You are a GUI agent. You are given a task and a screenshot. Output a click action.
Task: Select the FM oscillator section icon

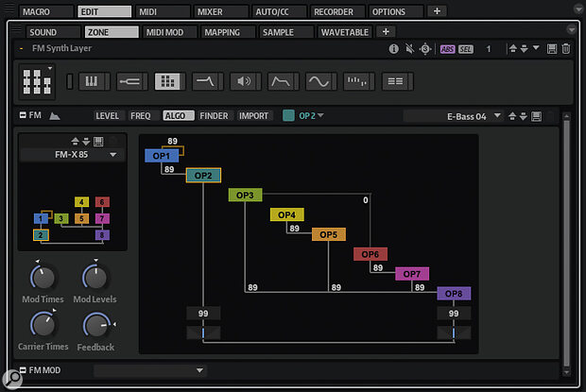coord(167,81)
